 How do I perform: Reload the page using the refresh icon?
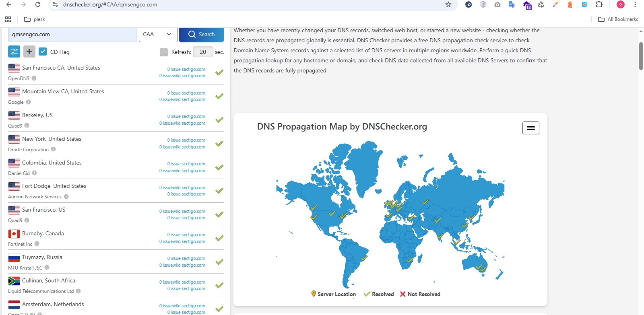(x=38, y=4)
